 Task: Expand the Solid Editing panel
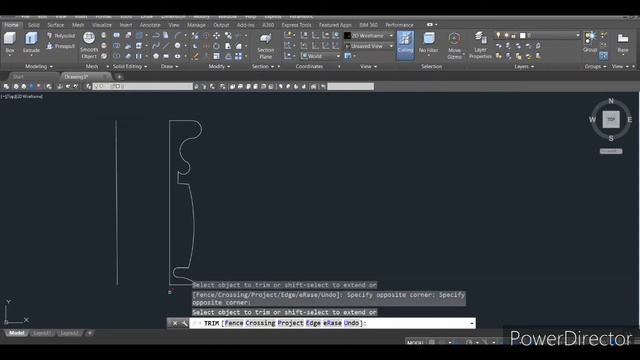coord(130,67)
